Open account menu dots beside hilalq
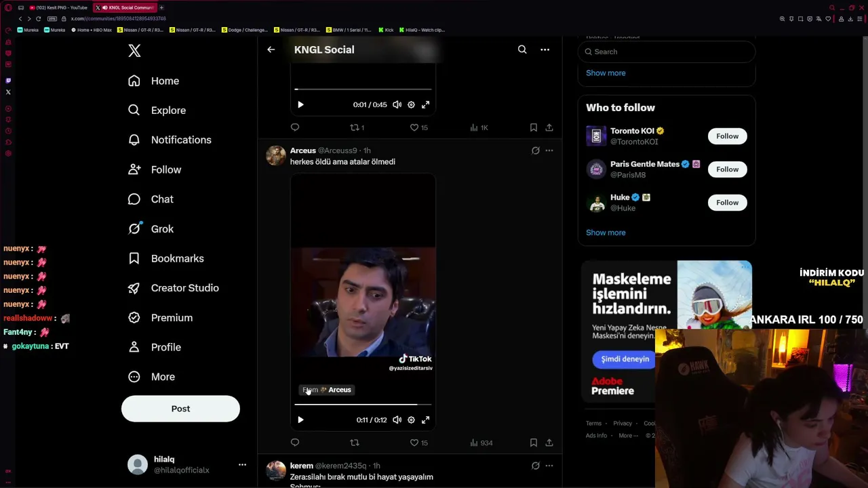The image size is (868, 488). click(242, 465)
